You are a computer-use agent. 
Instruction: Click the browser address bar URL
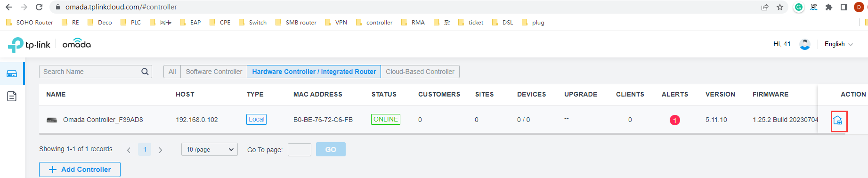(121, 7)
